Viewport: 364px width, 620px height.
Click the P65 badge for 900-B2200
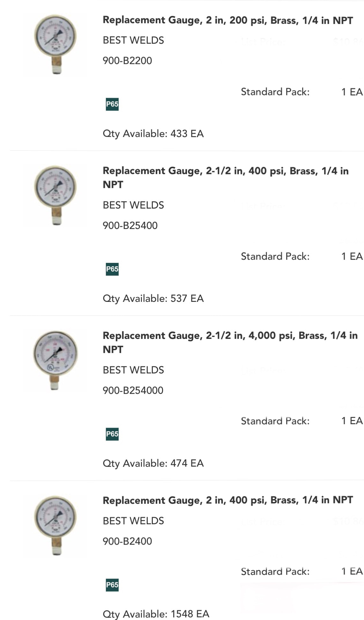pos(112,104)
